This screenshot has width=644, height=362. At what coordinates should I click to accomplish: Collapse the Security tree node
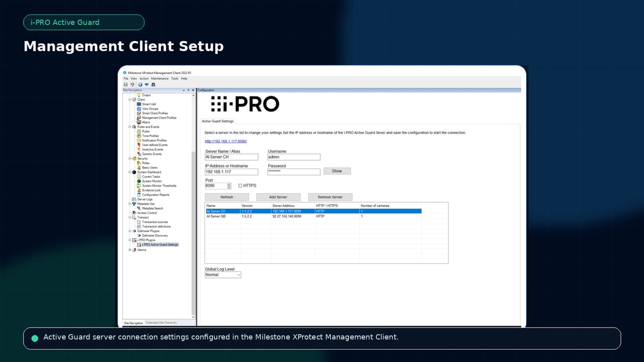[x=130, y=158]
